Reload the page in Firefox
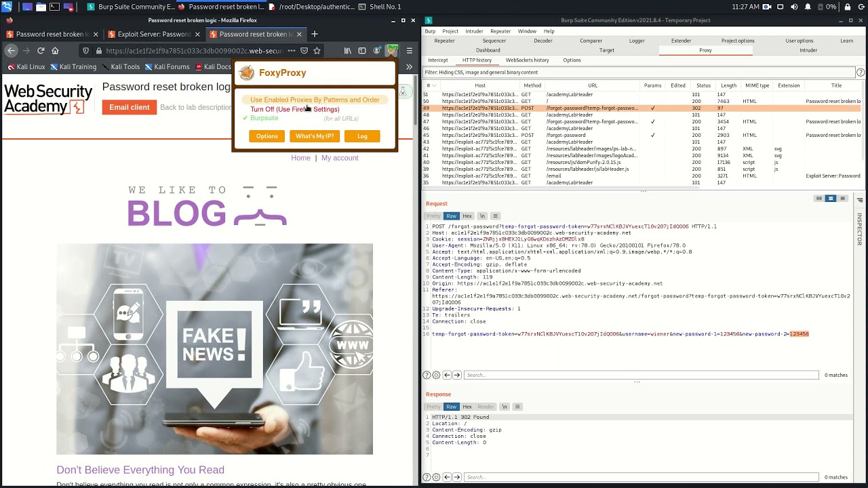This screenshot has height=488, width=868. [x=41, y=51]
